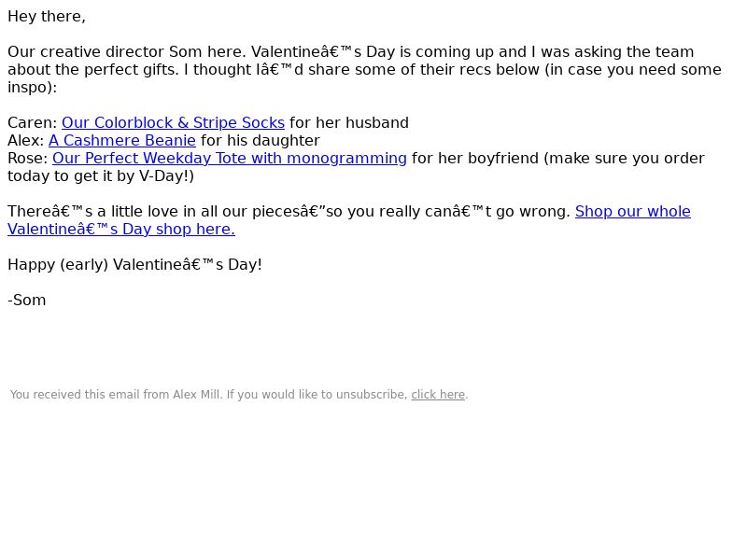Click the unsubscribe 'click here' link

pos(438,395)
